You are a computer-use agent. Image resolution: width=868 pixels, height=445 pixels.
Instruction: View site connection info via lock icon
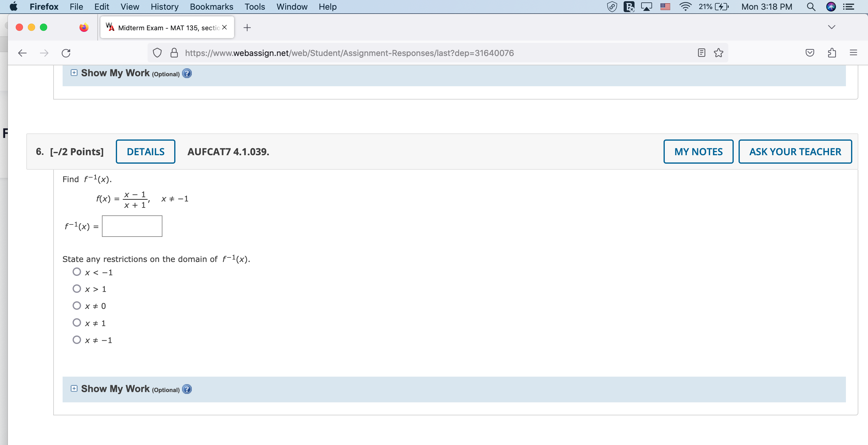pyautogui.click(x=174, y=53)
